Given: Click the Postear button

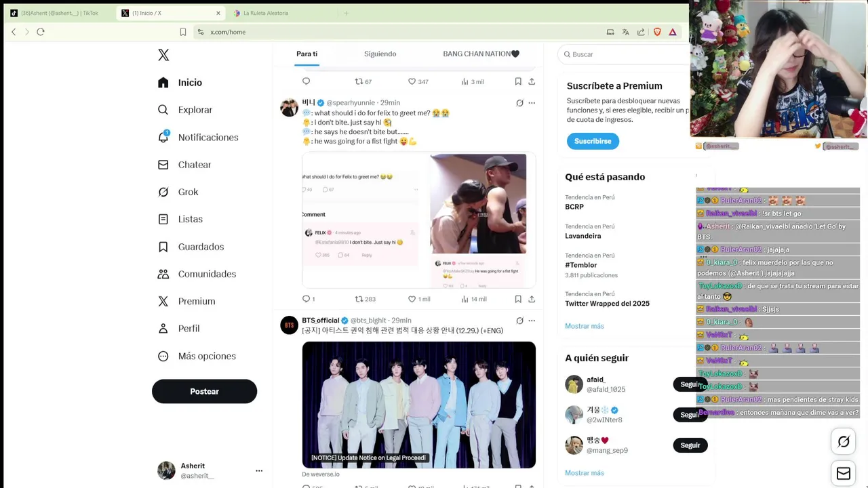Looking at the screenshot, I should coord(204,391).
